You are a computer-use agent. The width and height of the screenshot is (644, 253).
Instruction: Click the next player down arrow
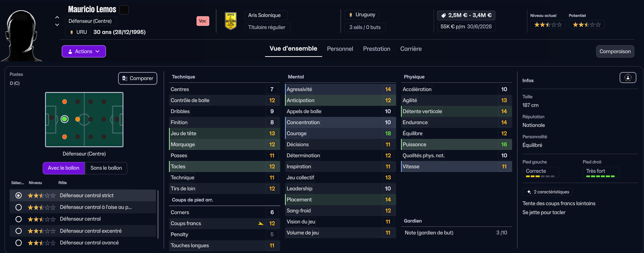pos(57,25)
